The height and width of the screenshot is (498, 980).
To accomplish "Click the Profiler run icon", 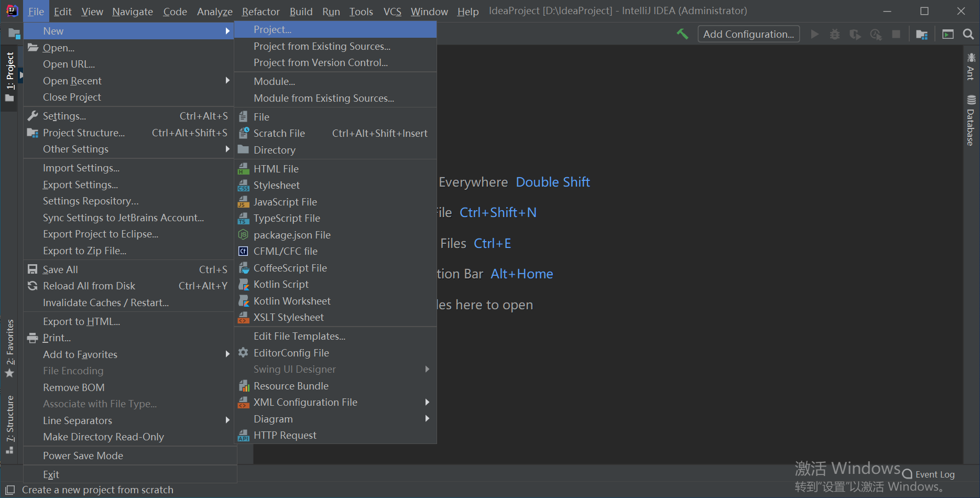I will point(876,34).
